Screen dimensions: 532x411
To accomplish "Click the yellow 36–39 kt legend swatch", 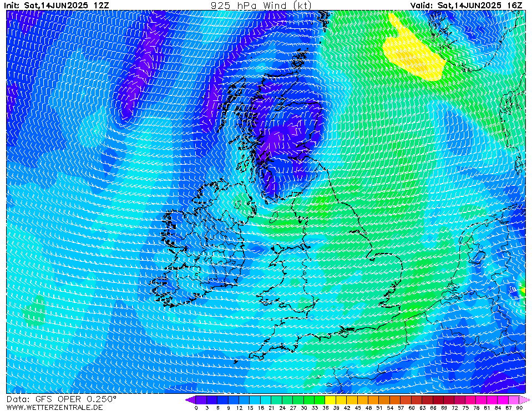I will (331, 399).
